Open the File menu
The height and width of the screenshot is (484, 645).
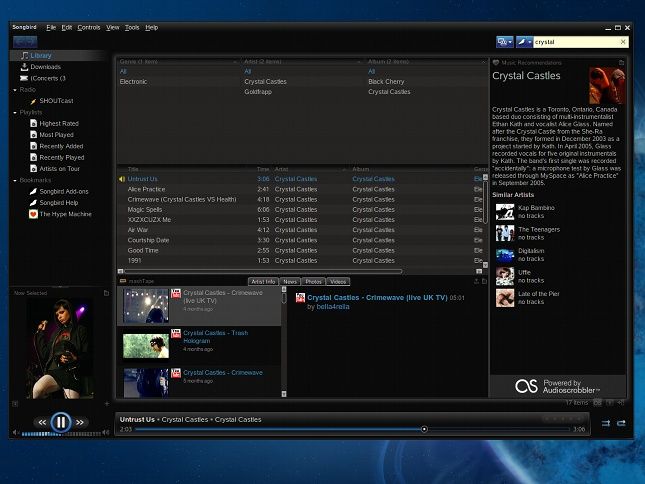pos(51,28)
